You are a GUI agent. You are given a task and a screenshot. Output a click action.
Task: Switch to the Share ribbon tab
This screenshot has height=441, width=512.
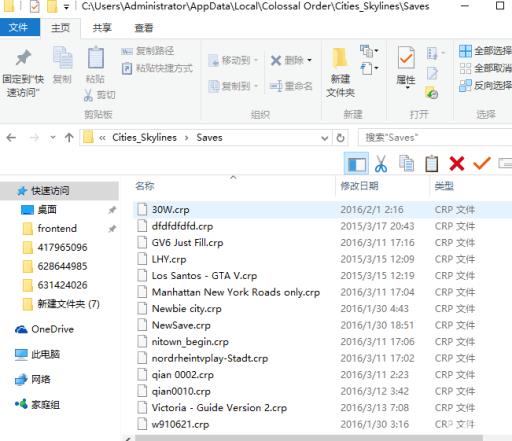pyautogui.click(x=102, y=28)
